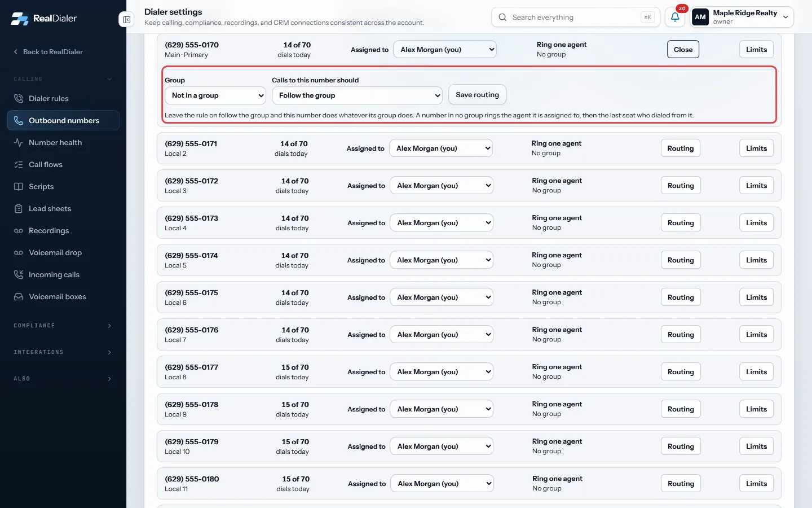
Task: Open the Follow the group rule dropdown
Action: pos(358,95)
